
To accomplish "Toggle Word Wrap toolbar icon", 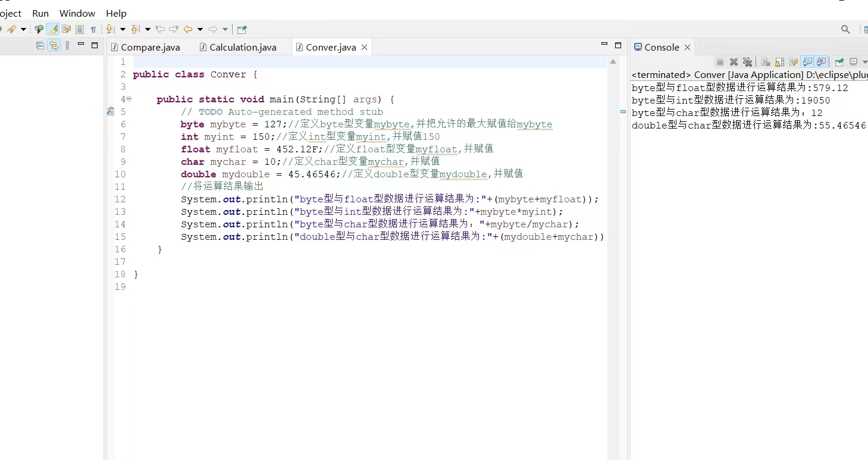I will [x=66, y=29].
